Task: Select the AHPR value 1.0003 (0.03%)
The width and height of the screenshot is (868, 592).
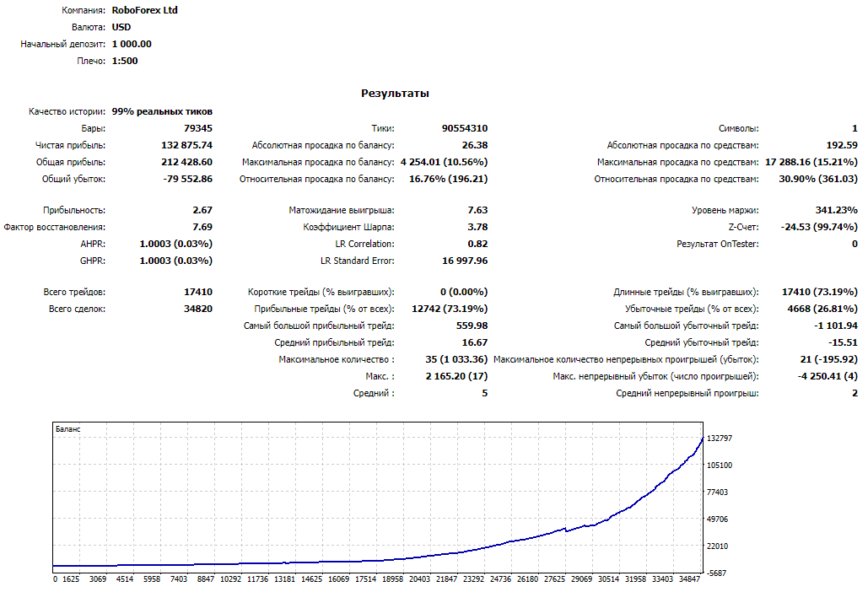Action: (176, 244)
